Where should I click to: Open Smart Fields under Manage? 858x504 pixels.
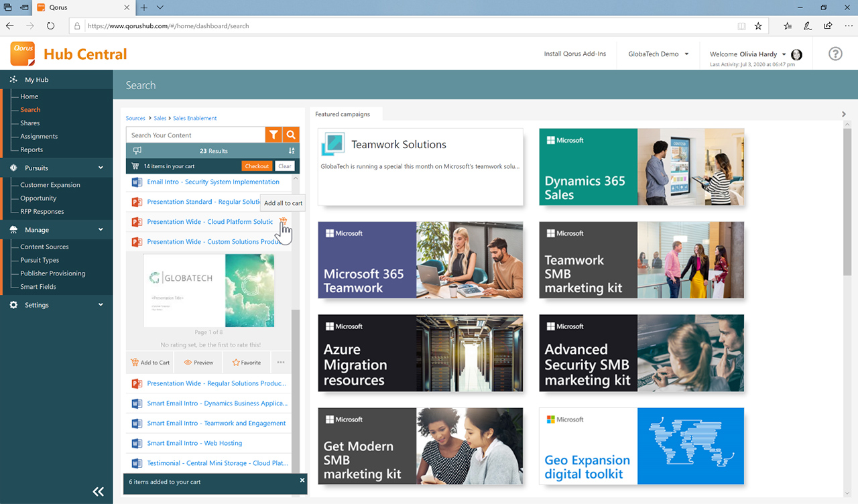tap(38, 287)
